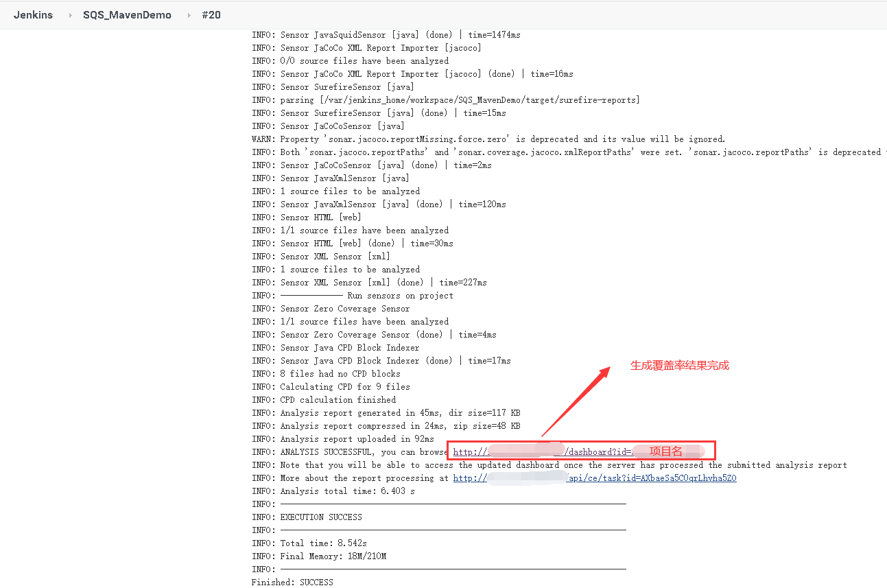Select the 'Total time: 8.542s' line
The width and height of the screenshot is (887, 588).
tap(309, 543)
